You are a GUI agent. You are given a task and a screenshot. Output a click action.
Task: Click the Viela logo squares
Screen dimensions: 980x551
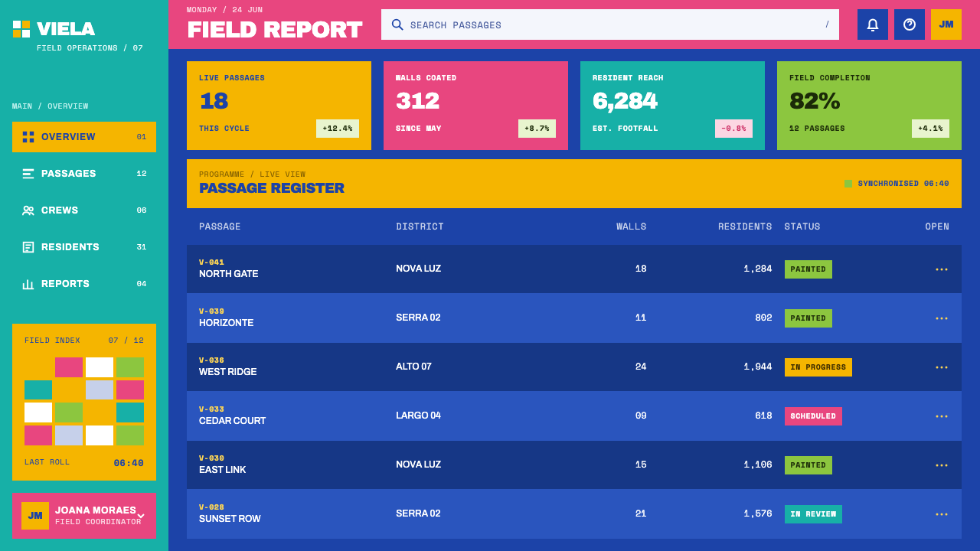(21, 29)
